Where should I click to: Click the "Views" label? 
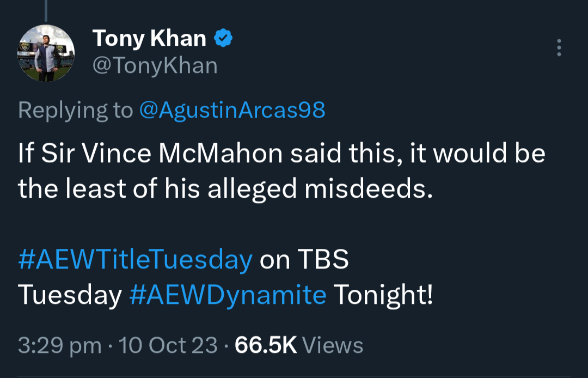[332, 345]
